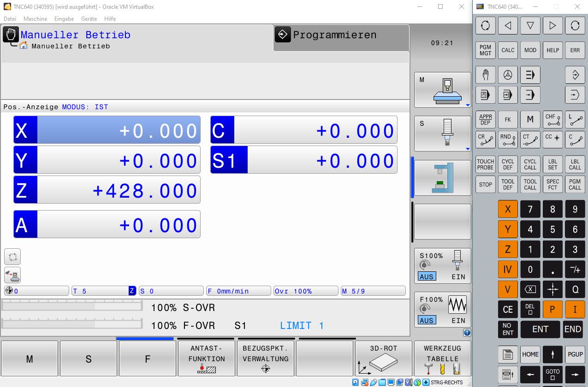Viewport: 588px width, 387px height.
Task: Select Program Run Single Block key
Action: click(x=508, y=95)
